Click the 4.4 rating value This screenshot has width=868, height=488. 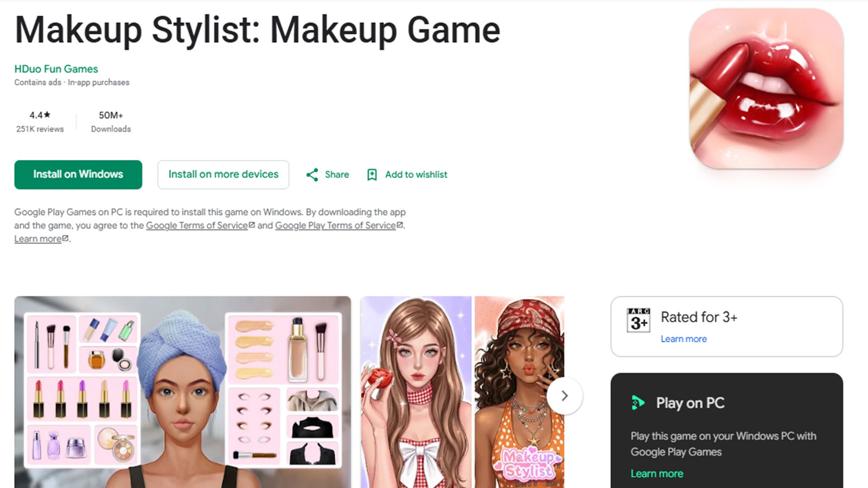(x=36, y=115)
